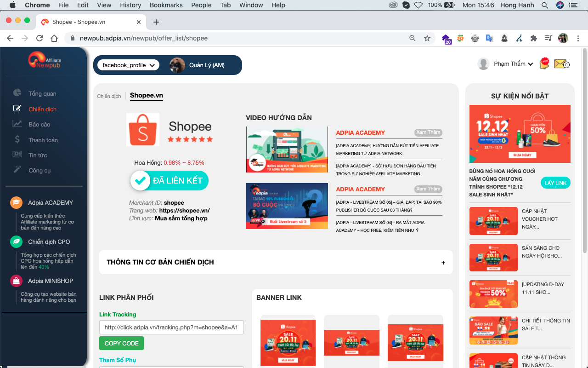Open 12.12 sale sinh nhật banner

(520, 134)
